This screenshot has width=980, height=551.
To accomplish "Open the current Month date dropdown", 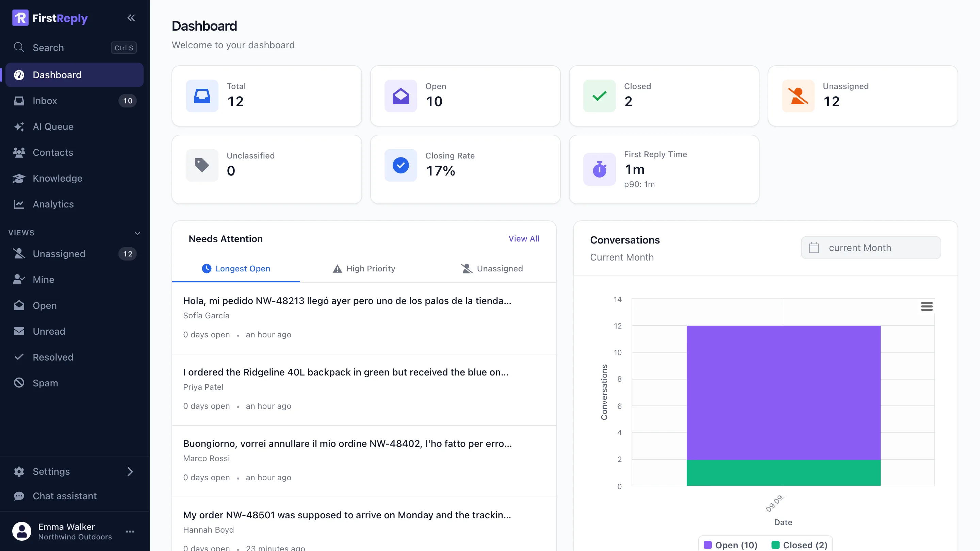I will pos(871,248).
